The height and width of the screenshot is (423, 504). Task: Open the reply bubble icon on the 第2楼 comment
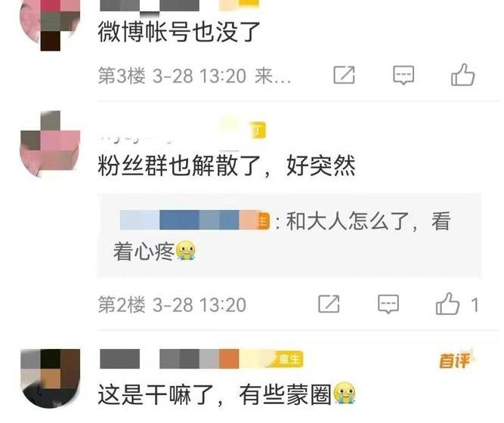click(x=388, y=304)
